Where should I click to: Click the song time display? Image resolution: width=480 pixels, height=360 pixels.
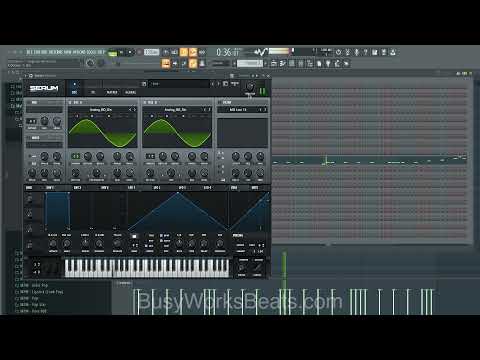click(228, 52)
